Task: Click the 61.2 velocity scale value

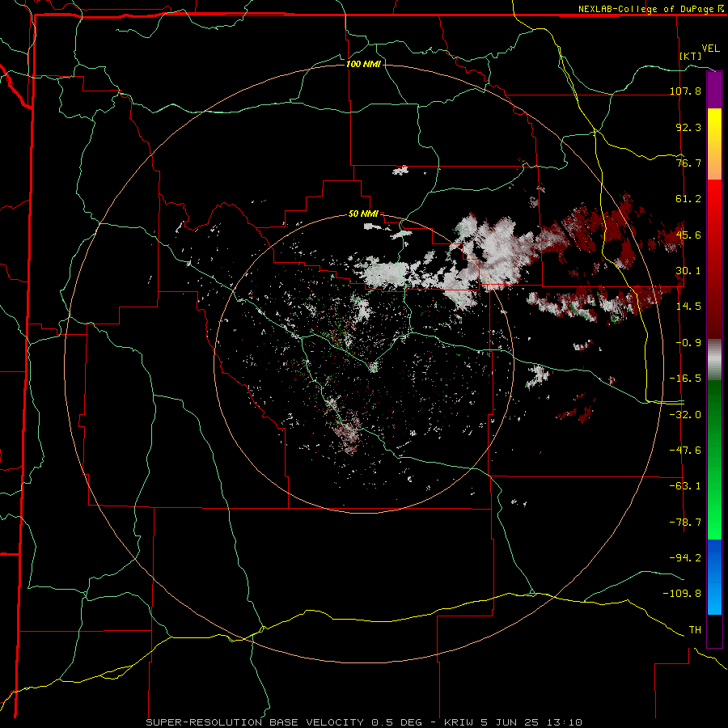Action: pyautogui.click(x=688, y=199)
